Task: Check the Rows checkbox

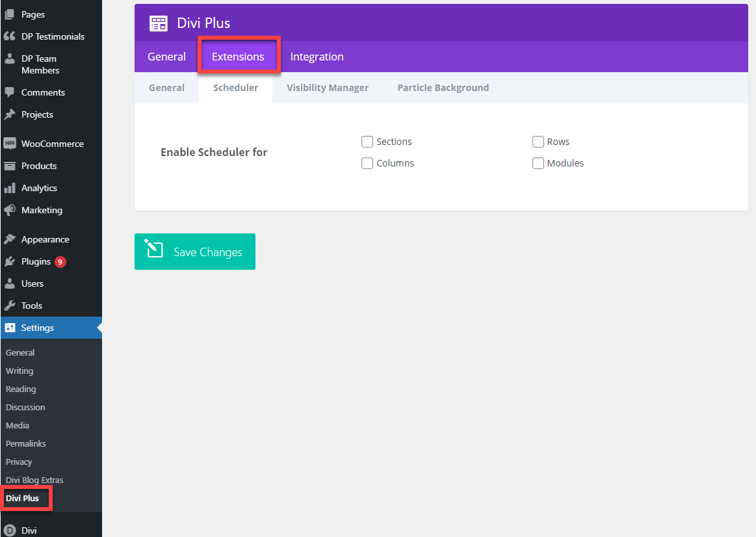Action: 538,142
